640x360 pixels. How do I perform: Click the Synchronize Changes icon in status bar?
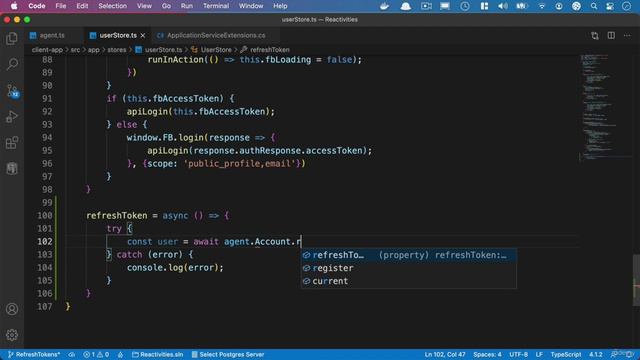pos(72,354)
